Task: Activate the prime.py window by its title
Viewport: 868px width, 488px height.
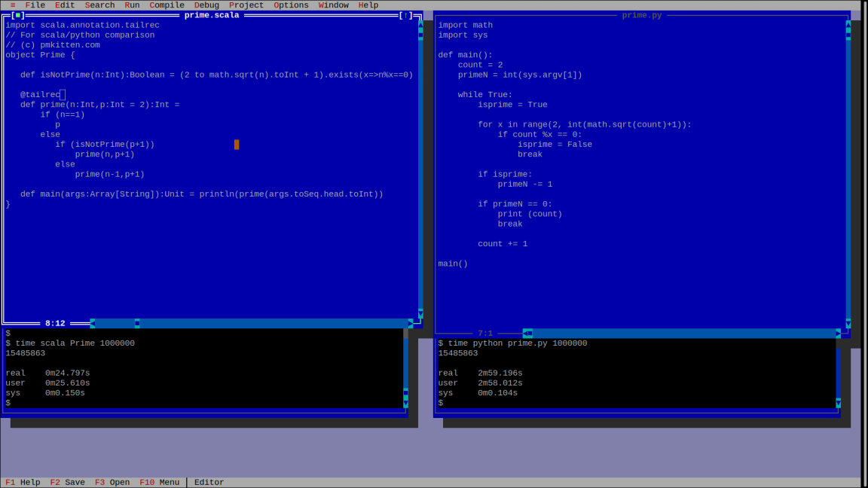Action: pyautogui.click(x=641, y=15)
